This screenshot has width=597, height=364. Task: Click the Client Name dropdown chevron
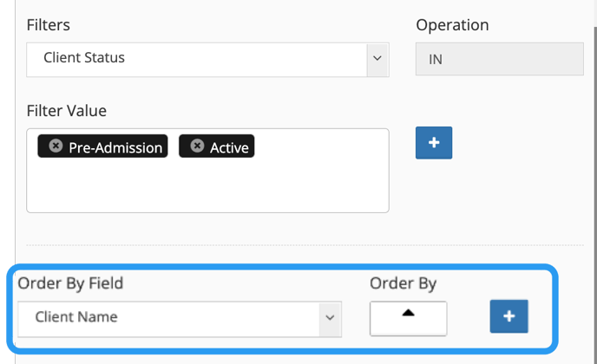329,318
